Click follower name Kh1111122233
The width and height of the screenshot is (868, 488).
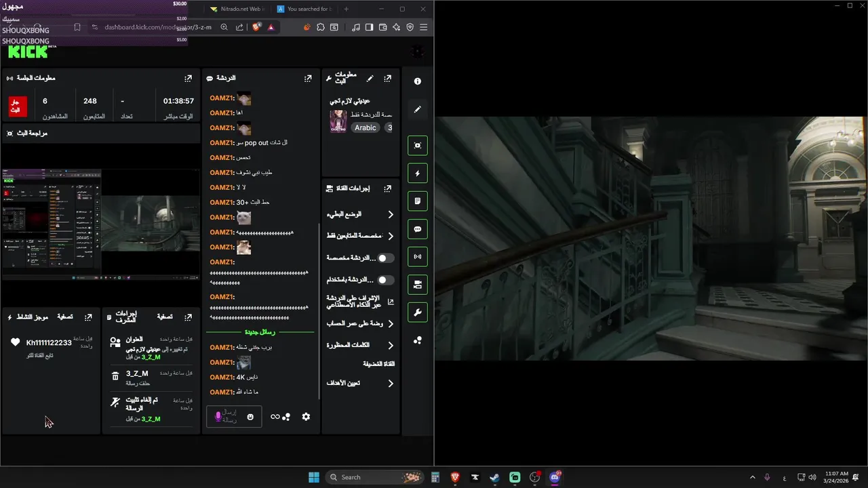tap(49, 343)
